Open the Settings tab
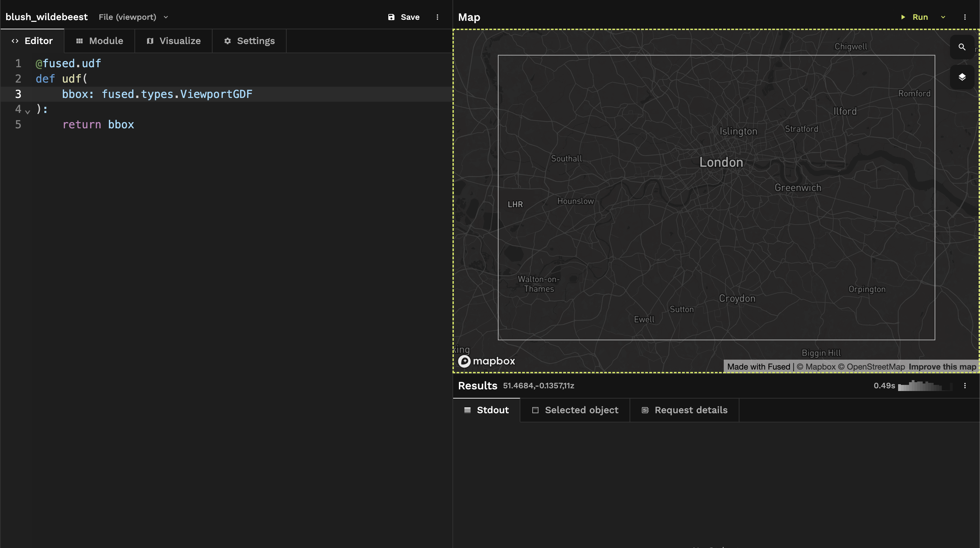Image resolution: width=980 pixels, height=548 pixels. (x=249, y=41)
